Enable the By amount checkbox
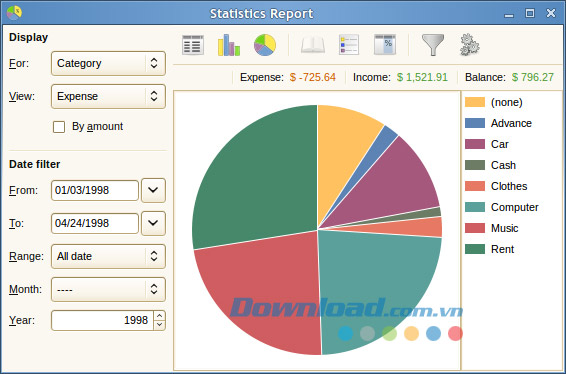The height and width of the screenshot is (374, 566). click(59, 127)
